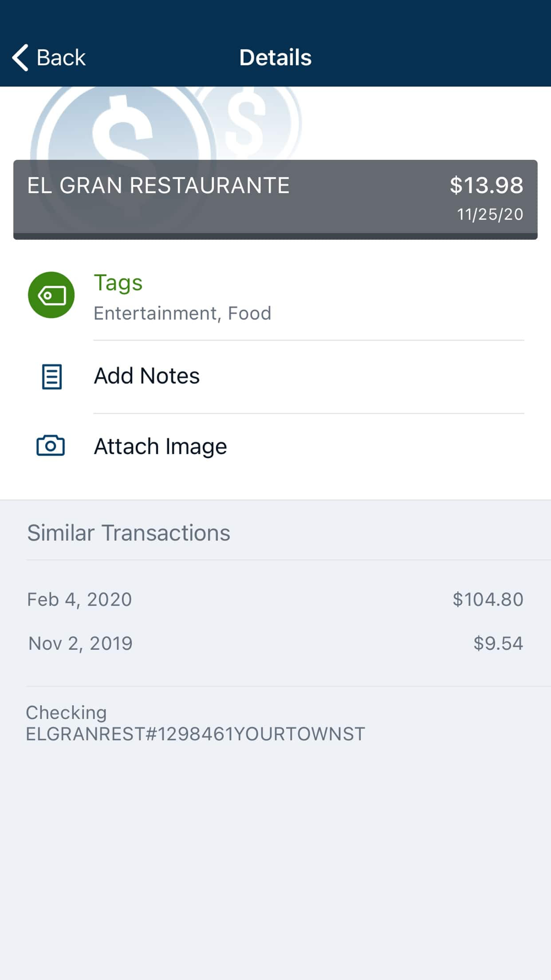Choose the Attach Image option

pyautogui.click(x=160, y=446)
